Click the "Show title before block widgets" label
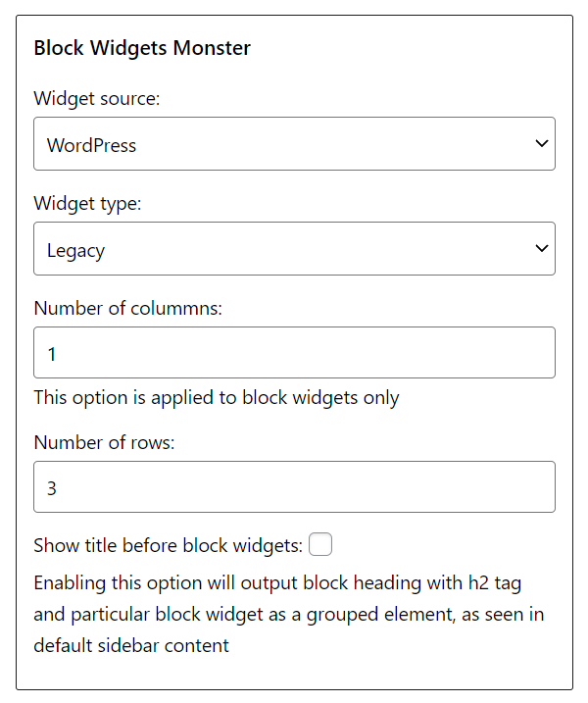Image resolution: width=588 pixels, height=703 pixels. pyautogui.click(x=168, y=545)
